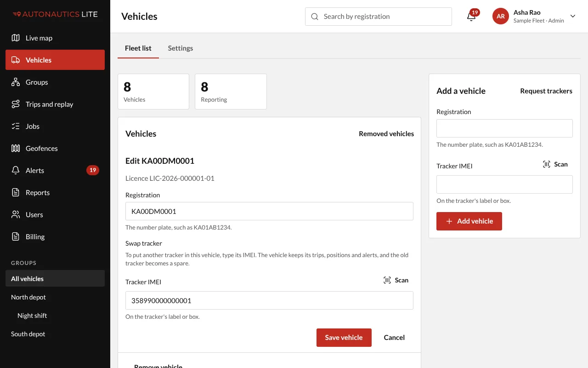The width and height of the screenshot is (588, 368).
Task: Click the Jobs checklist icon
Action: (16, 126)
